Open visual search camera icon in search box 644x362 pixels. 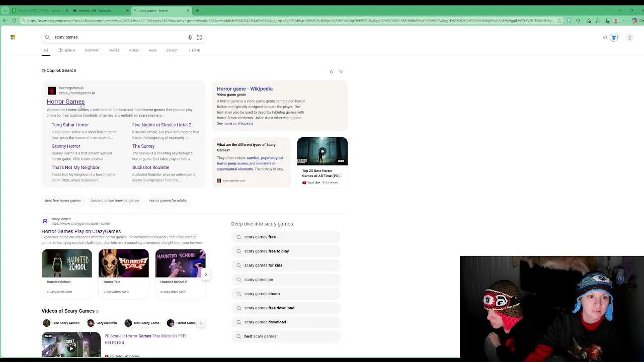[199, 37]
